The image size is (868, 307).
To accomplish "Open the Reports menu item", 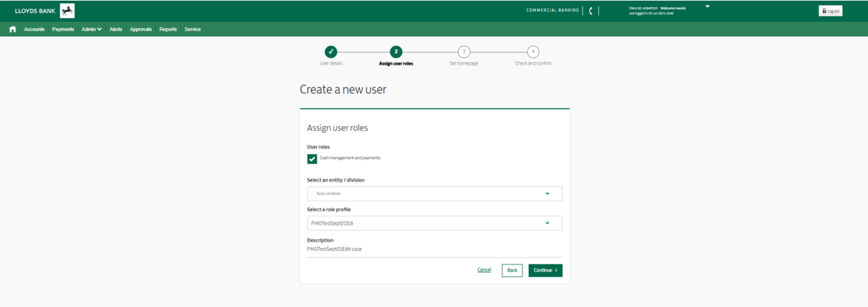I will [x=168, y=29].
